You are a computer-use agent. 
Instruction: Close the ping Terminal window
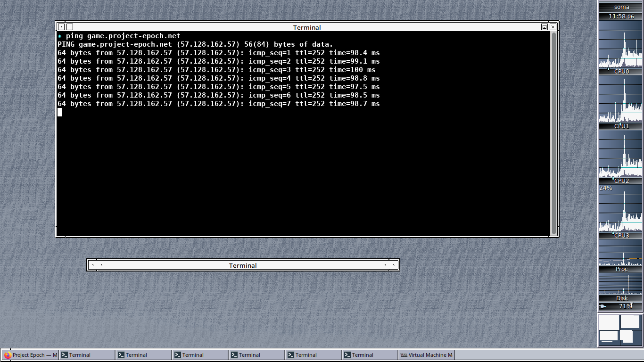[553, 27]
